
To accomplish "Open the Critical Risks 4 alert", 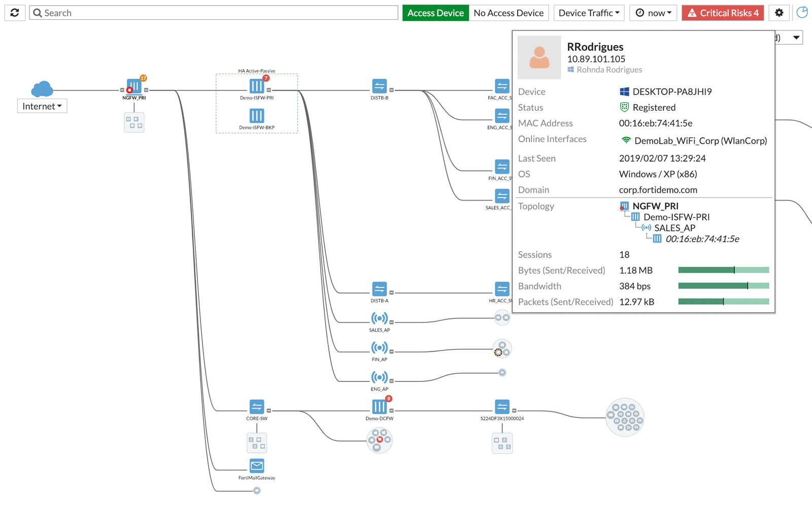I will (723, 13).
